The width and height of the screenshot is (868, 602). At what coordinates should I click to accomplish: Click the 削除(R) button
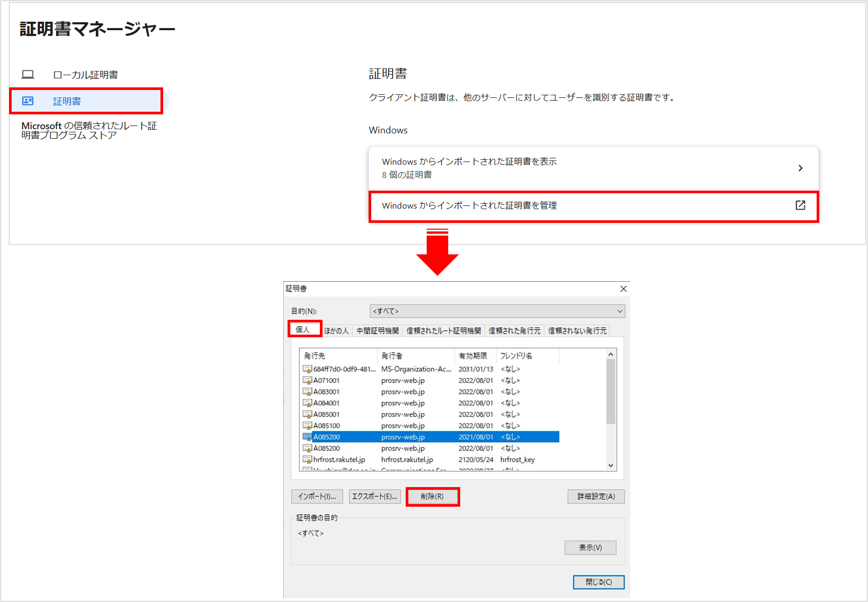[x=432, y=497]
